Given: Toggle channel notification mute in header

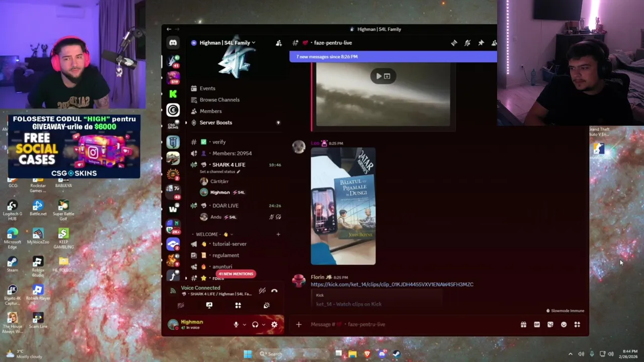Looking at the screenshot, I should [467, 43].
